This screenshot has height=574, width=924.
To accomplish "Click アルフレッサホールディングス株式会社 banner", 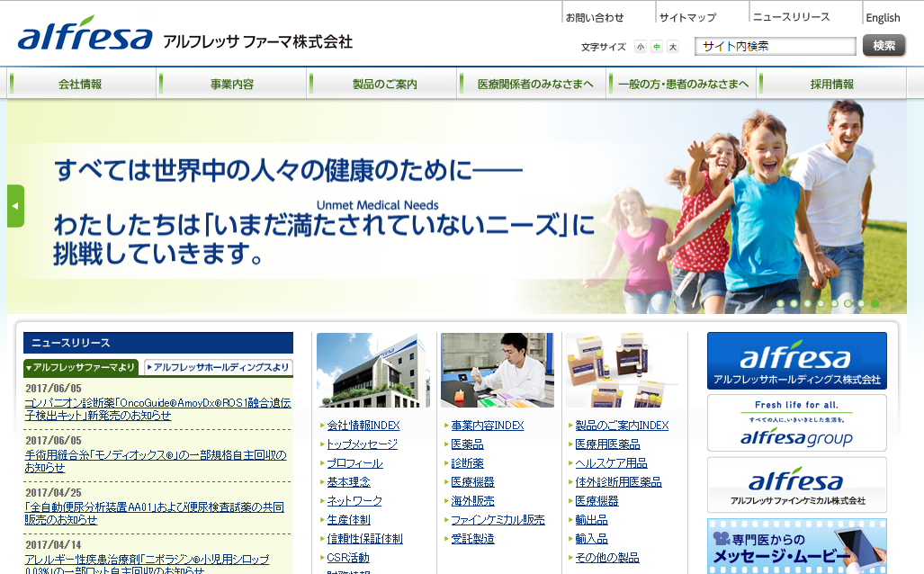I will [797, 361].
